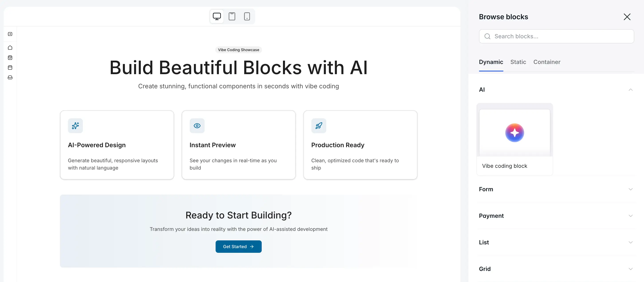Collapse the AI blocks section

(630, 90)
